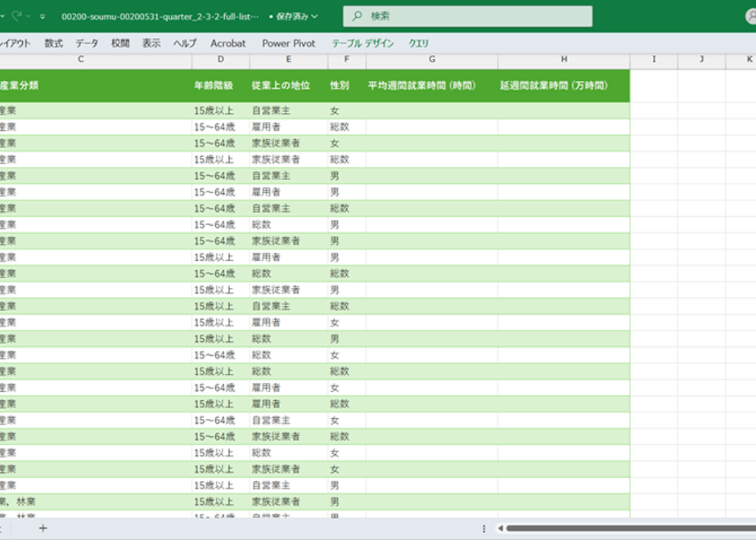The image size is (756, 540).
Task: Click the 従業上の地位 table header cell
Action: coord(288,86)
